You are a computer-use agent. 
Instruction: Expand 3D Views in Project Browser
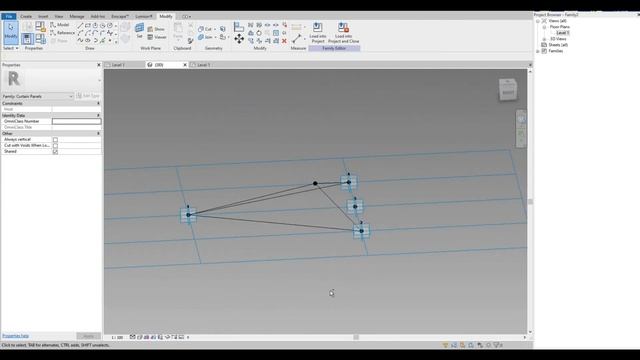(x=544, y=39)
